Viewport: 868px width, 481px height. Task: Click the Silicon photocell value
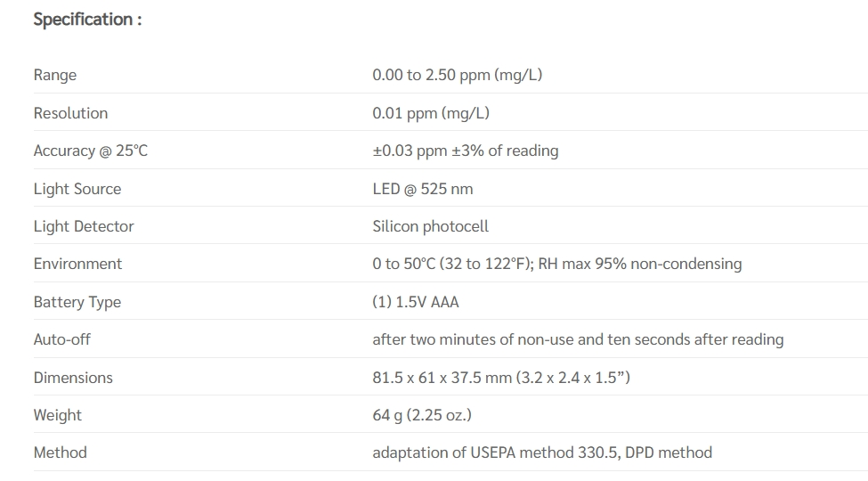[430, 226]
